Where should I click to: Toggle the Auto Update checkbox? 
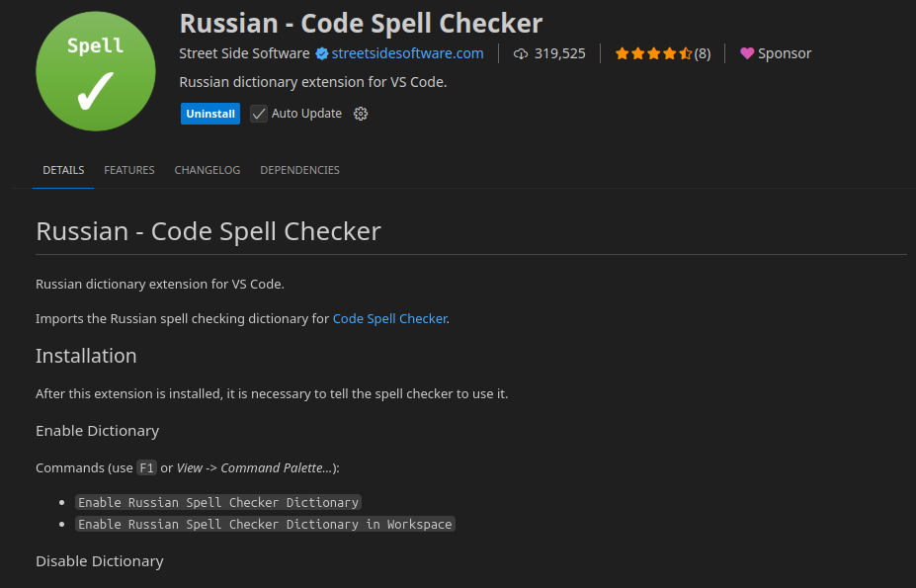point(259,114)
